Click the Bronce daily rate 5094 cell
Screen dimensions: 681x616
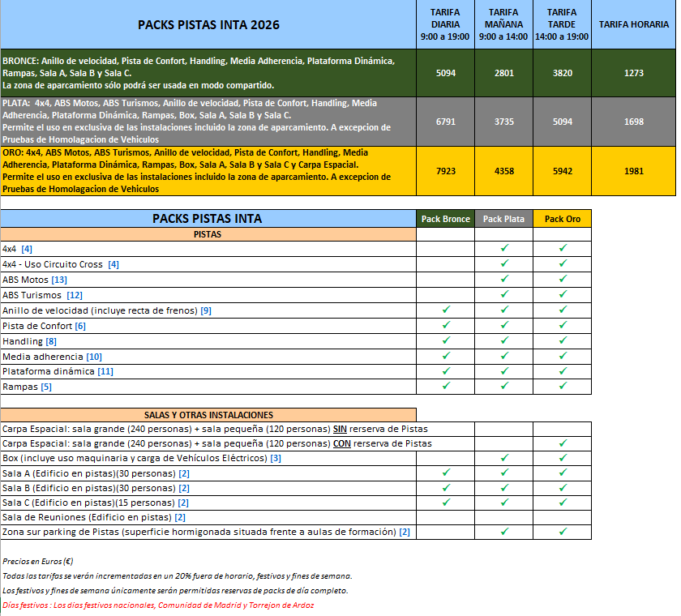pos(446,73)
